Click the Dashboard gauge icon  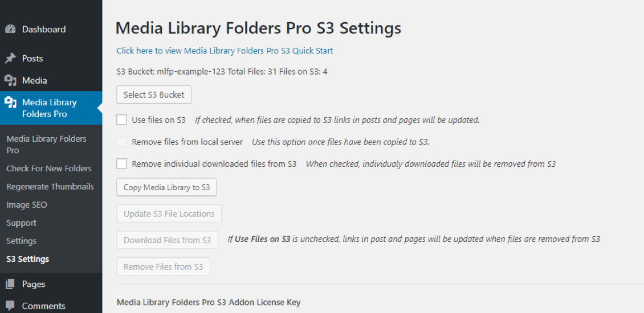(10, 30)
